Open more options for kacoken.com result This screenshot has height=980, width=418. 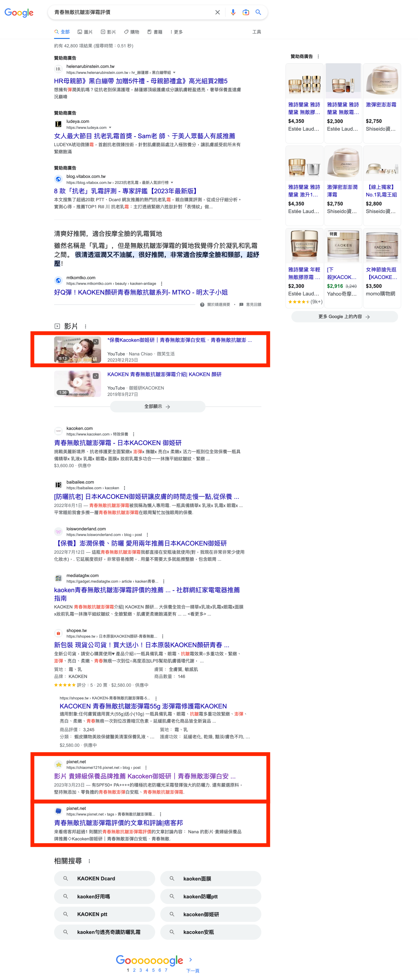134,434
